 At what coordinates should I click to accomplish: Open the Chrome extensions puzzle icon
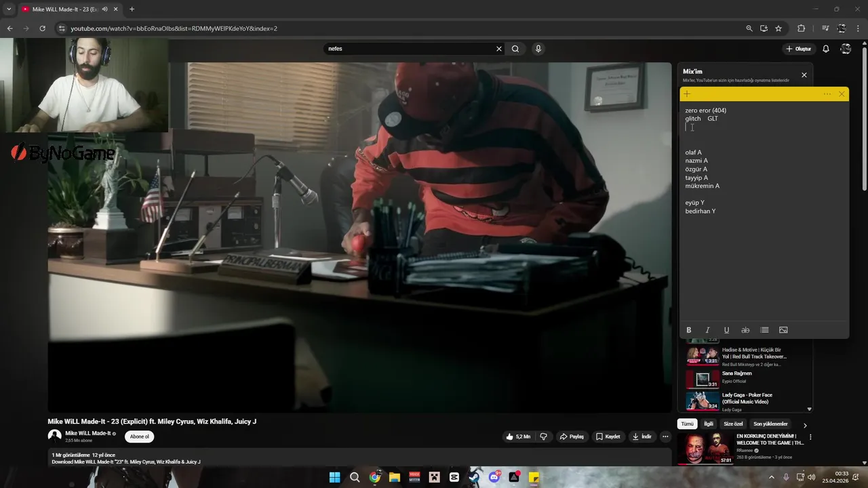pos(802,28)
